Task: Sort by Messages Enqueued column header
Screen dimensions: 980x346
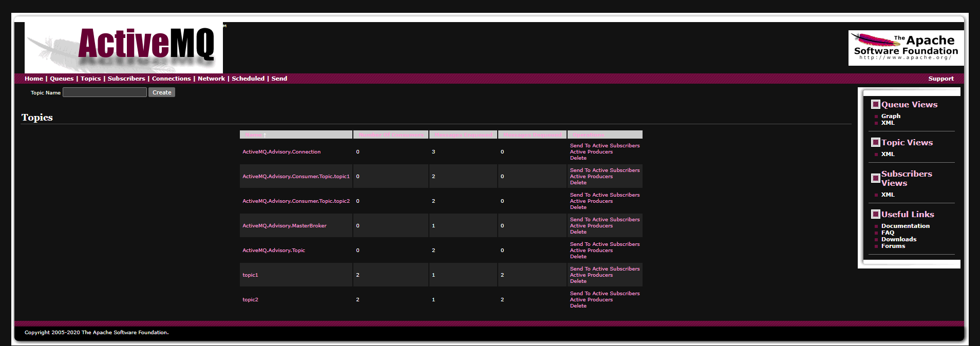Action: (x=463, y=135)
